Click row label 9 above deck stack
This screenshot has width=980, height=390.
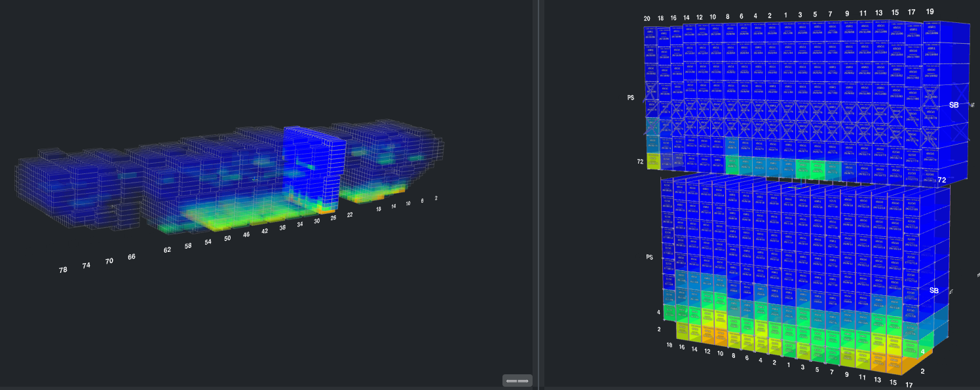click(847, 14)
